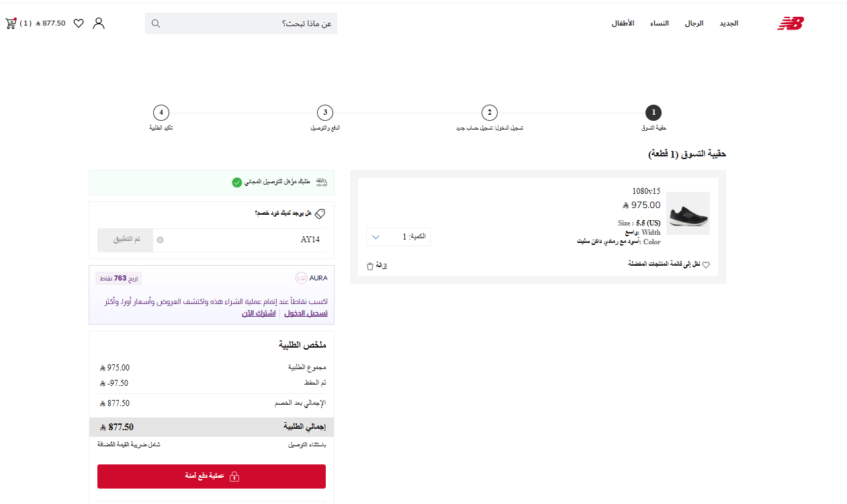The image size is (847, 504).
Task: Open the الرجال menu
Action: pos(695,23)
